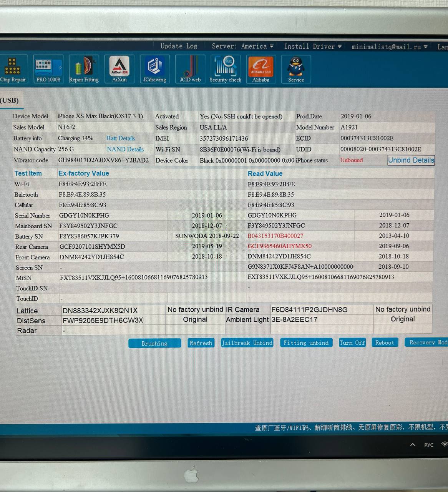448x492 pixels.
Task: Click the Fitting unbind button
Action: pos(306,342)
